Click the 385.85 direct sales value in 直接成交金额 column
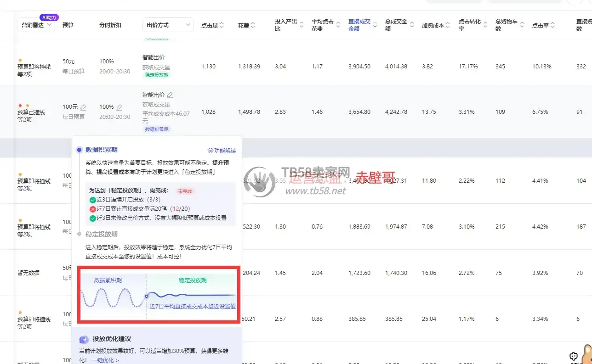This screenshot has width=592, height=364. [357, 319]
